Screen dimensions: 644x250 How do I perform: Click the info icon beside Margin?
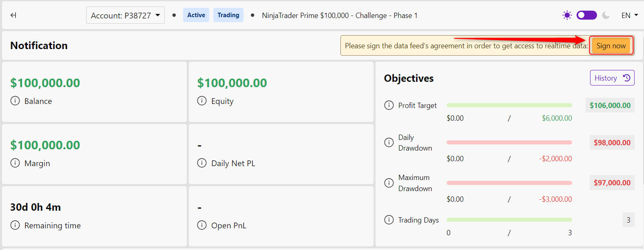click(x=15, y=163)
